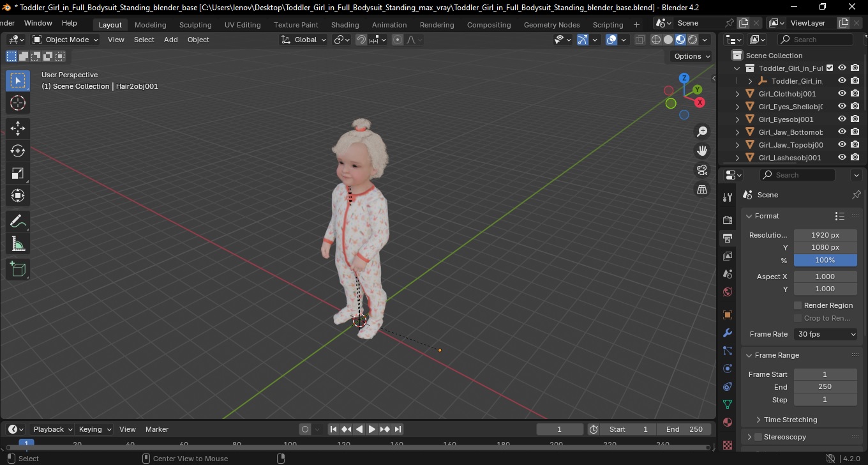The width and height of the screenshot is (868, 465).
Task: Hide Girl_Clothobj001 with its eye icon
Action: coord(842,93)
